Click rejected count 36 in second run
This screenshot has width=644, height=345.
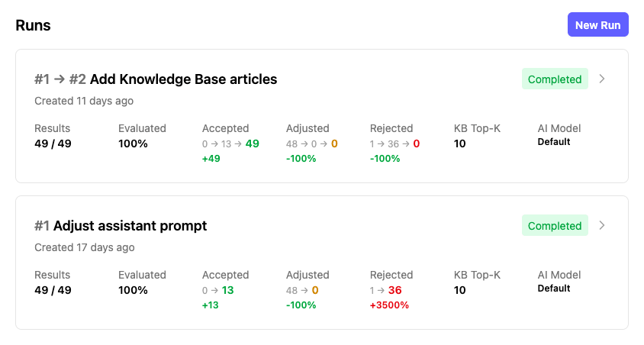(394, 290)
